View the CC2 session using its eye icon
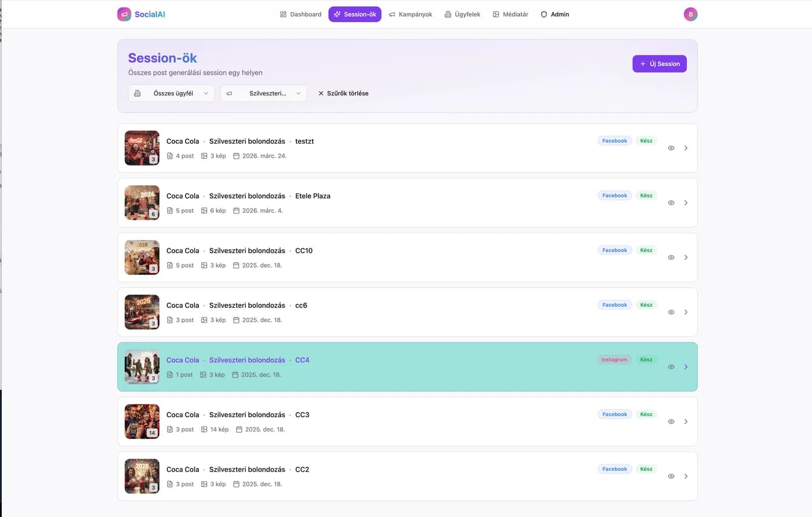This screenshot has width=812, height=517. 671,476
